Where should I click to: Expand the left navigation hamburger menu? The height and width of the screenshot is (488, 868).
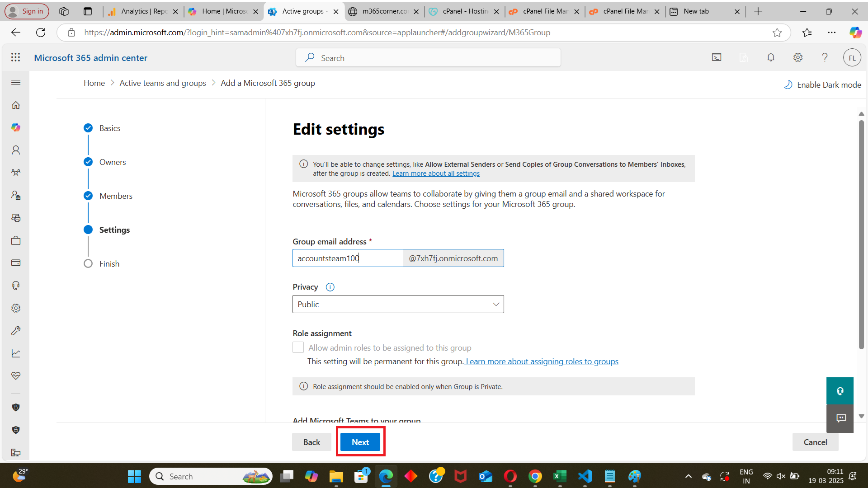click(x=16, y=83)
